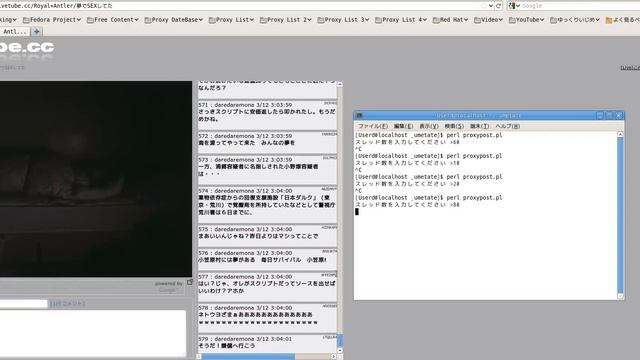Select comment 579 by daredaremona
This screenshot has width=640, height=360.
(267, 344)
